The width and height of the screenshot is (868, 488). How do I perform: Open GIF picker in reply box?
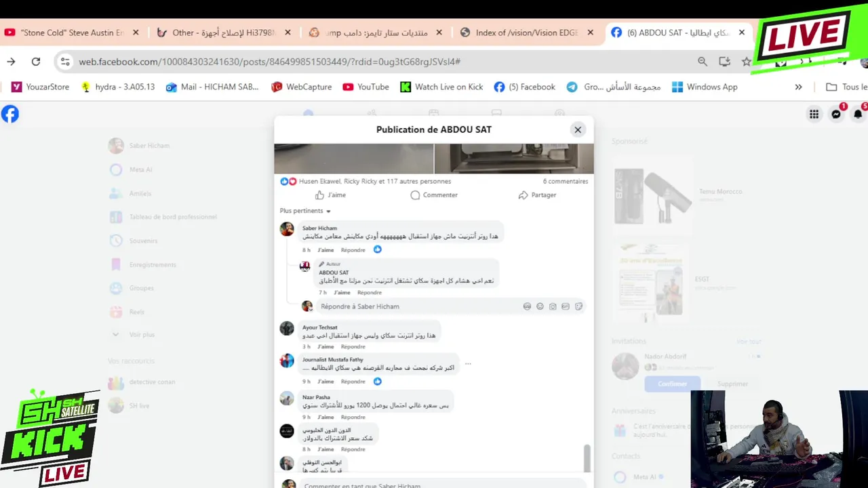pyautogui.click(x=566, y=306)
